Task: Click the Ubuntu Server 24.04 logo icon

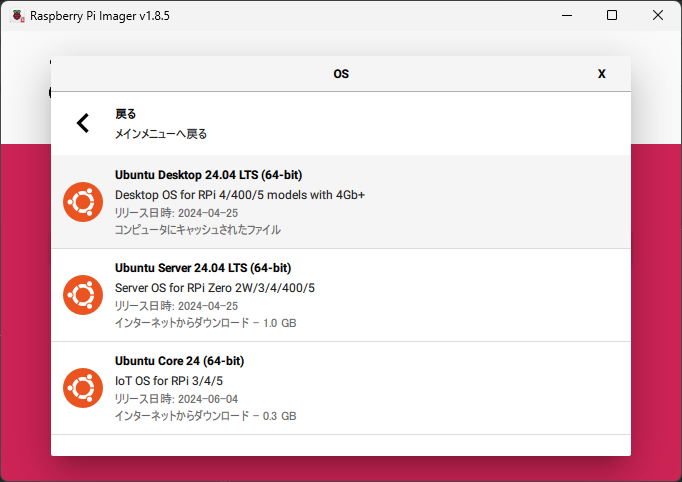Action: pyautogui.click(x=83, y=295)
